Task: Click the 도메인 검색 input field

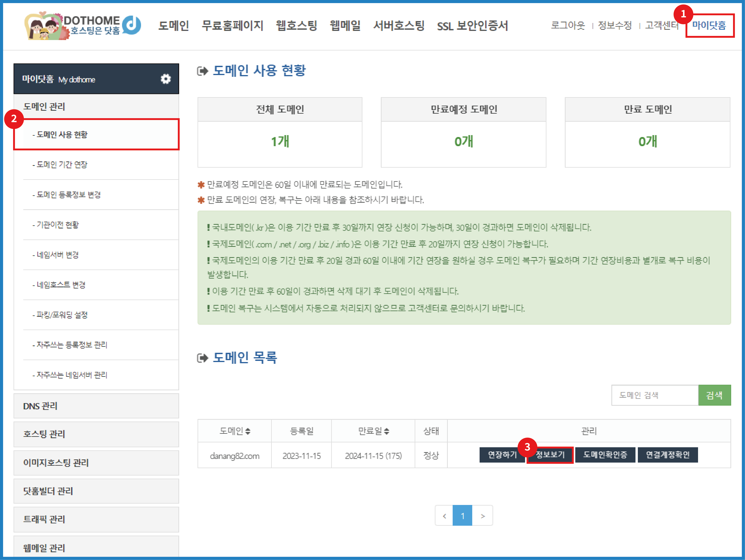Action: click(x=654, y=395)
